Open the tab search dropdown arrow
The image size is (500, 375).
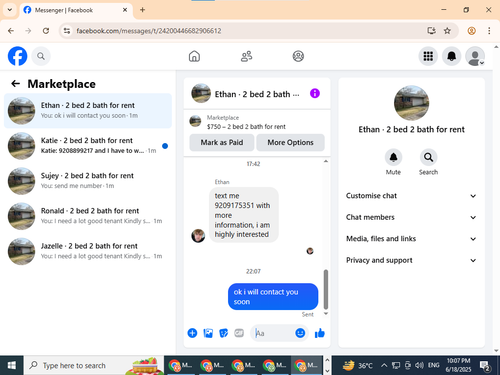click(10, 10)
